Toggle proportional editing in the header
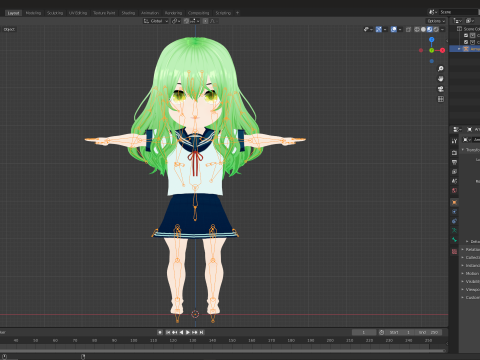 pos(205,21)
